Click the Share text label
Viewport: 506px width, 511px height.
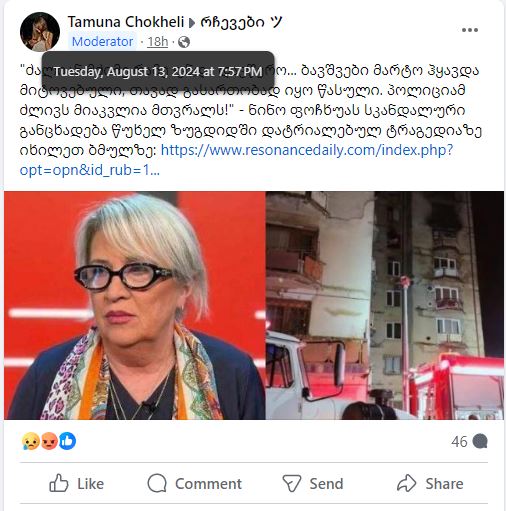point(444,484)
